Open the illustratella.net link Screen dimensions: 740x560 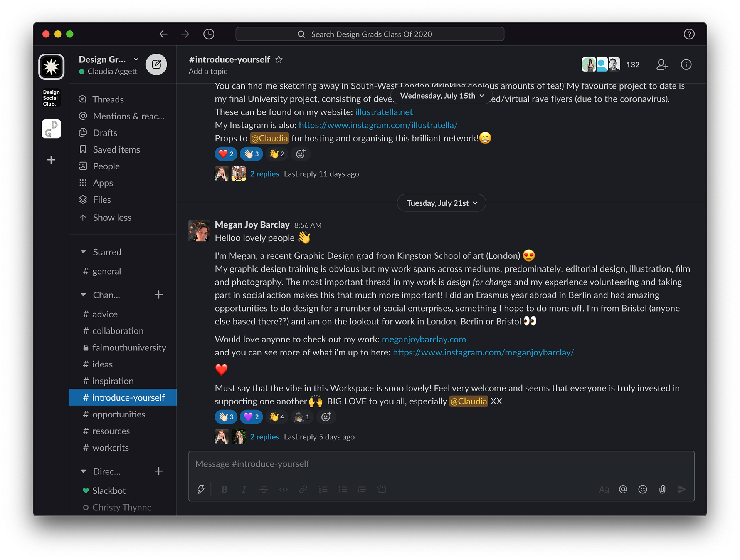click(x=384, y=112)
